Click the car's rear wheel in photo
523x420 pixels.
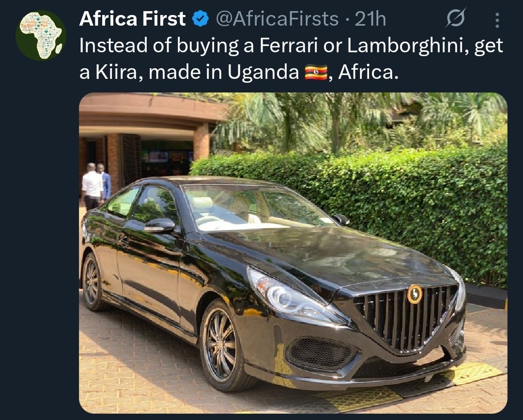[x=92, y=282]
